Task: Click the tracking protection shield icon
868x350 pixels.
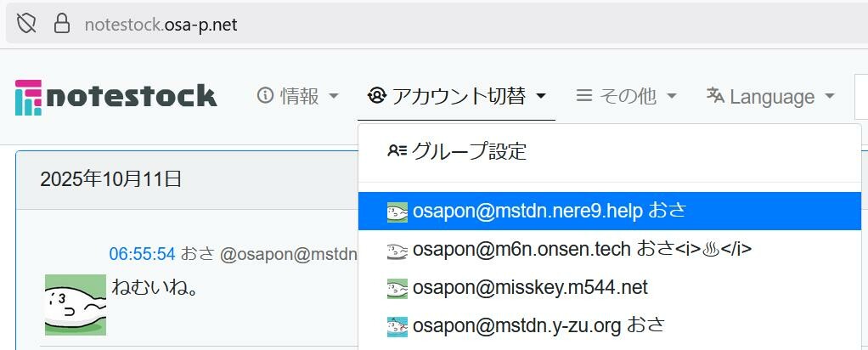Action: 26,24
